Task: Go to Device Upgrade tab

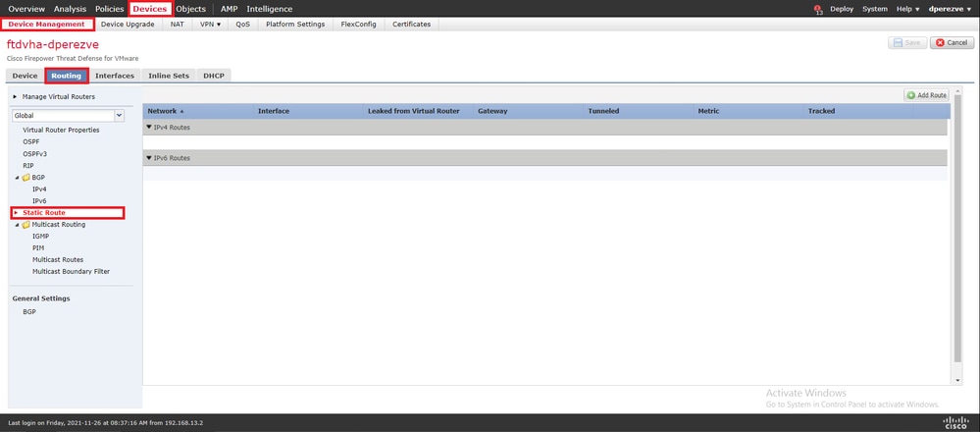Action: (128, 25)
